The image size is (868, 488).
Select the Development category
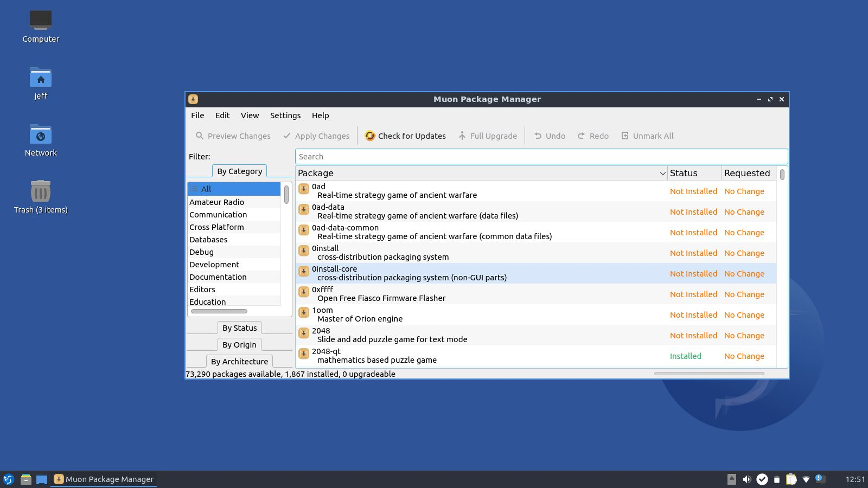(x=234, y=265)
